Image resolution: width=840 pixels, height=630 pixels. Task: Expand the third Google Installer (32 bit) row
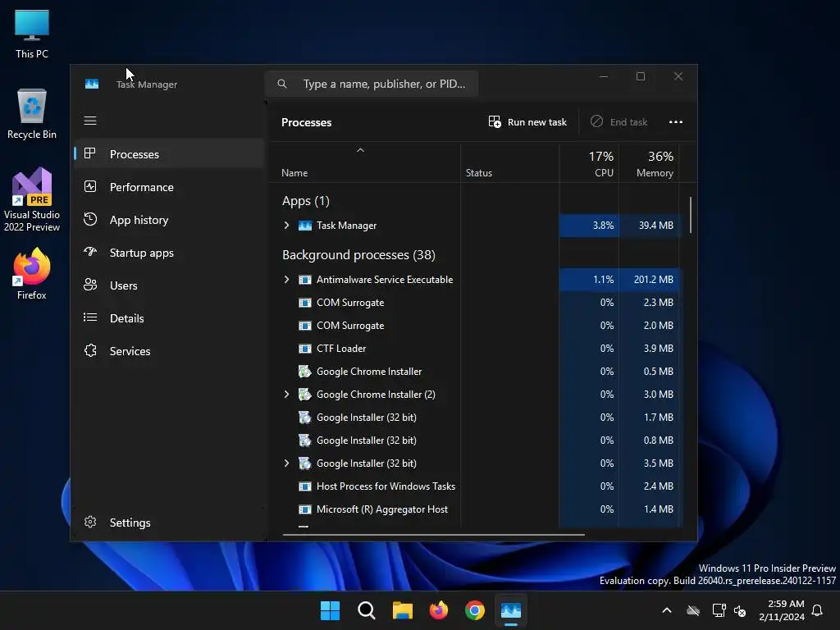point(286,463)
